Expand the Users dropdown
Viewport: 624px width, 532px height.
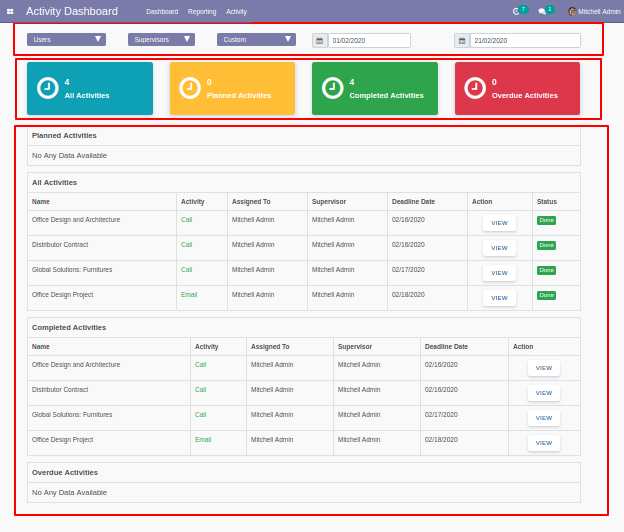point(66,39)
